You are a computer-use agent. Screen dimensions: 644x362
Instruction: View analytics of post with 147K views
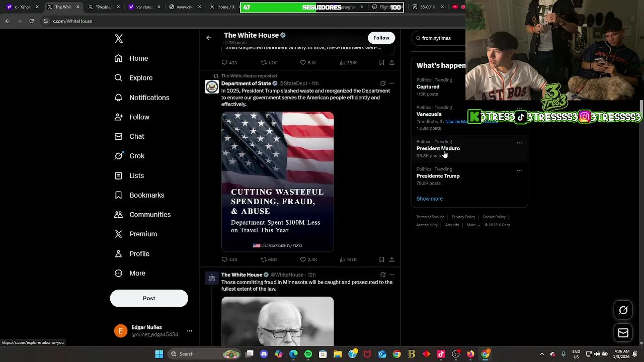click(x=348, y=259)
